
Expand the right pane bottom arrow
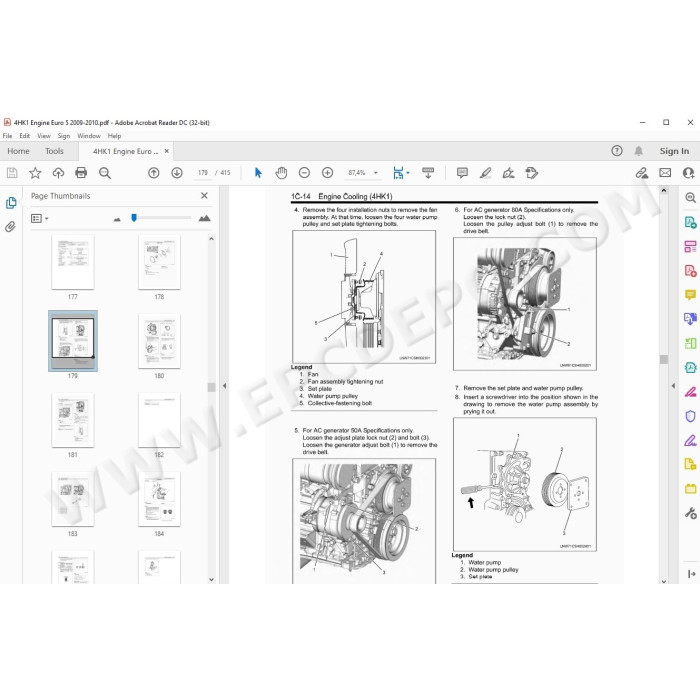point(692,574)
